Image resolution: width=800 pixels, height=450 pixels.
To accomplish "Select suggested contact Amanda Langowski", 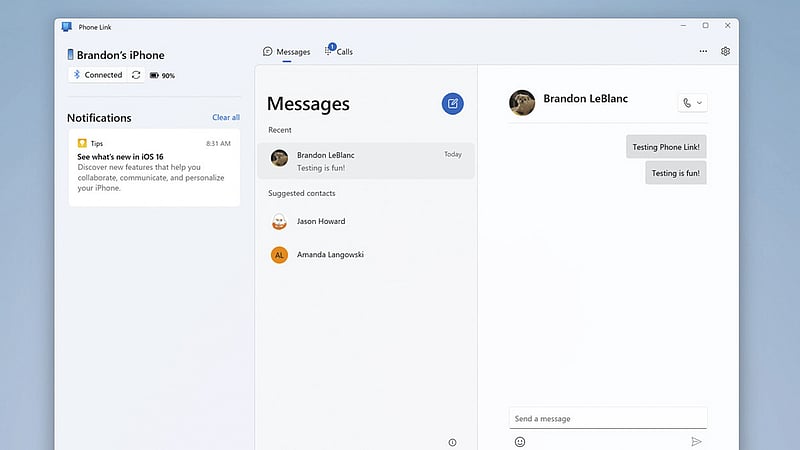I will [366, 255].
